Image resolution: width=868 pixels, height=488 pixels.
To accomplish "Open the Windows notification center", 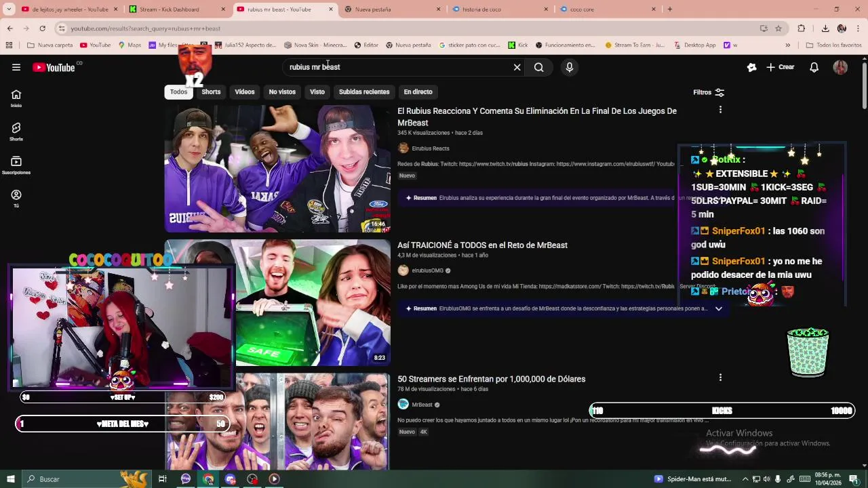I will coord(854,479).
